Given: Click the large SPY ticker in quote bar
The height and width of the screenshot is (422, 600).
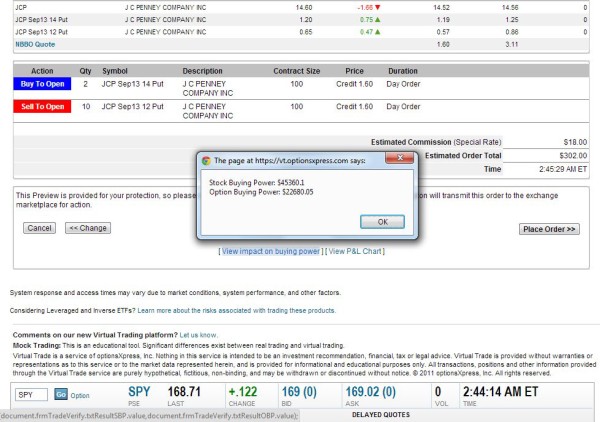Looking at the screenshot, I should coord(139,392).
